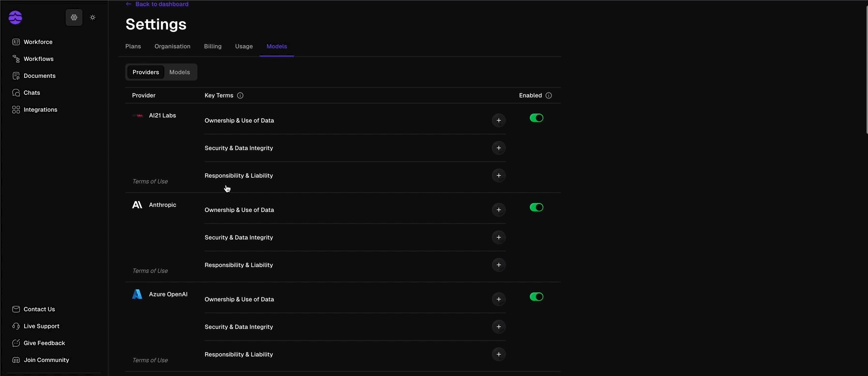The height and width of the screenshot is (376, 868).
Task: Click Contact Us in the sidebar
Action: pos(33,309)
